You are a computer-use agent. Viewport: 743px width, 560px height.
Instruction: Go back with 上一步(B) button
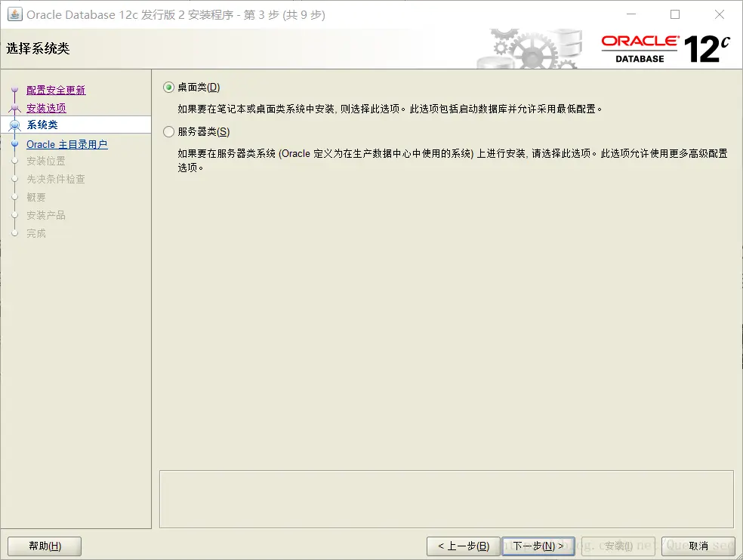point(464,546)
